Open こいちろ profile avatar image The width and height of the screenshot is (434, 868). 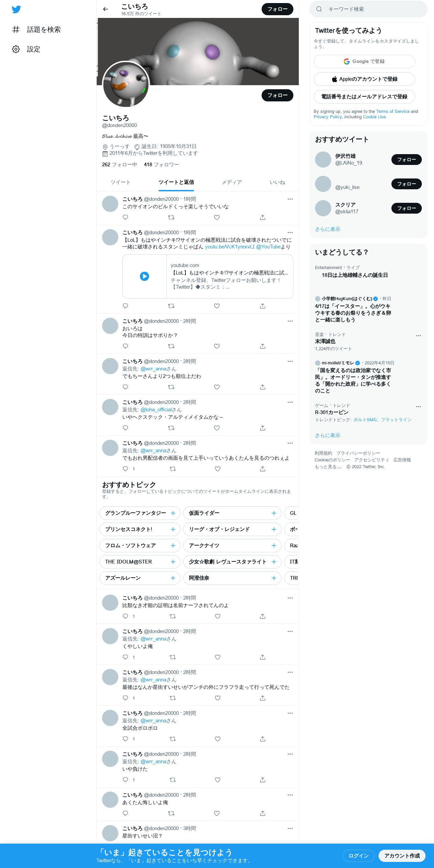point(126,85)
